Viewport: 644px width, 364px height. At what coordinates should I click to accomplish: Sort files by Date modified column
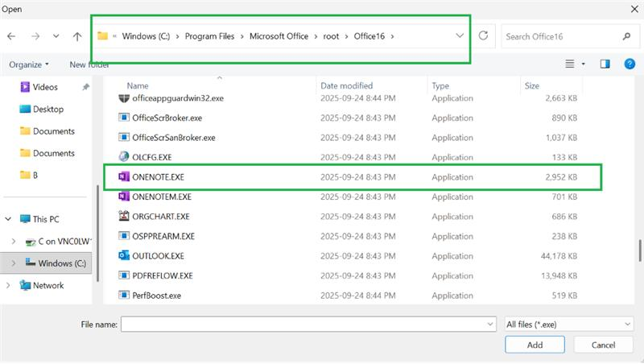(x=347, y=86)
